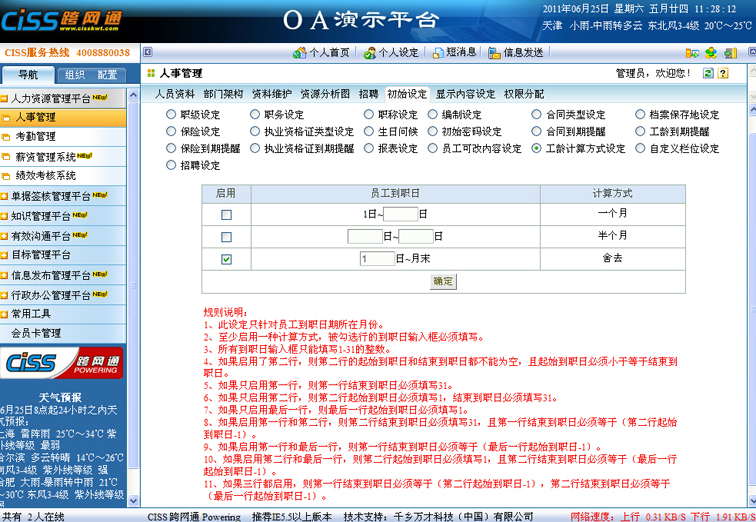The height and width of the screenshot is (522, 756).
Task: Open the 权限分配 tab
Action: coord(524,94)
